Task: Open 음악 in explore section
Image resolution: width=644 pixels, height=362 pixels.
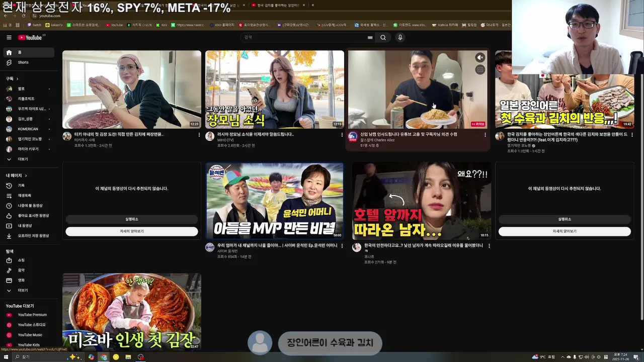Action: point(29,270)
